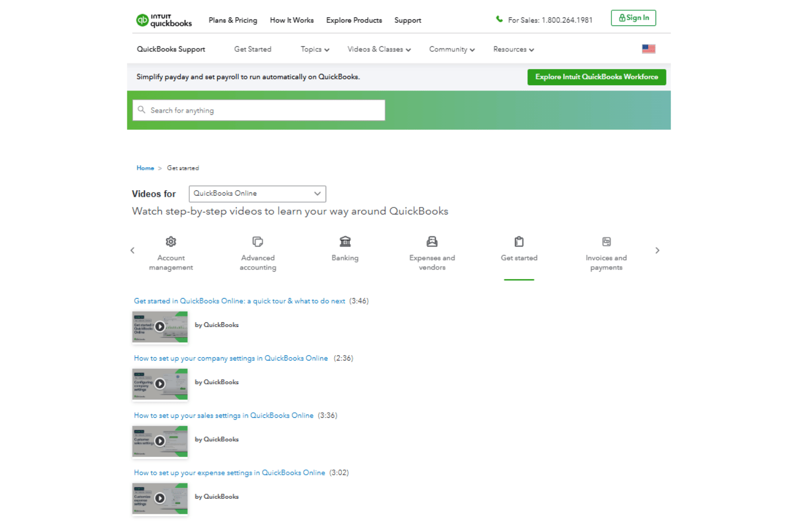Click the Search for anything field
The width and height of the screenshot is (798, 532).
259,110
